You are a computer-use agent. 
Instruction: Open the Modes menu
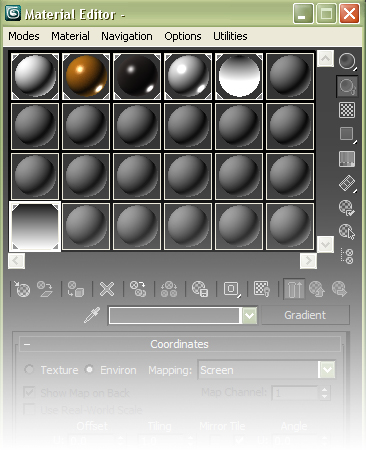(x=24, y=36)
